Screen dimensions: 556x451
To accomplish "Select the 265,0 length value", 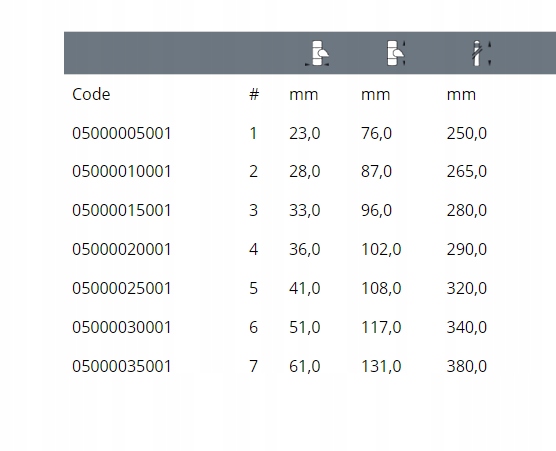I will coord(467,172).
